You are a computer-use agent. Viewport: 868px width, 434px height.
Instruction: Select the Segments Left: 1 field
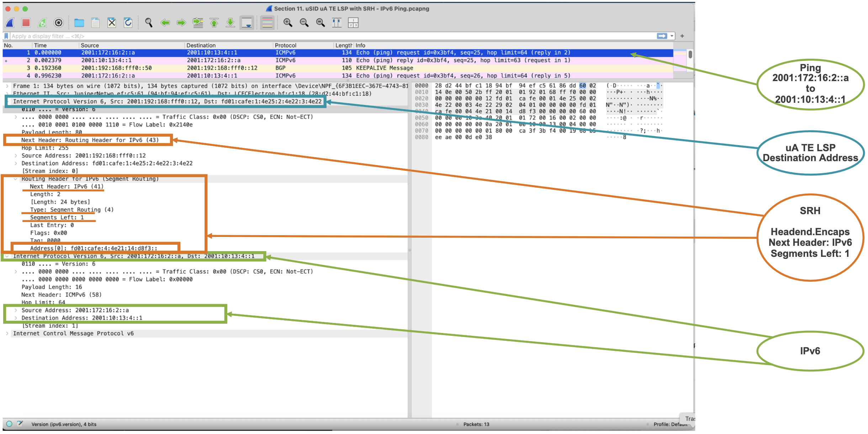(57, 217)
